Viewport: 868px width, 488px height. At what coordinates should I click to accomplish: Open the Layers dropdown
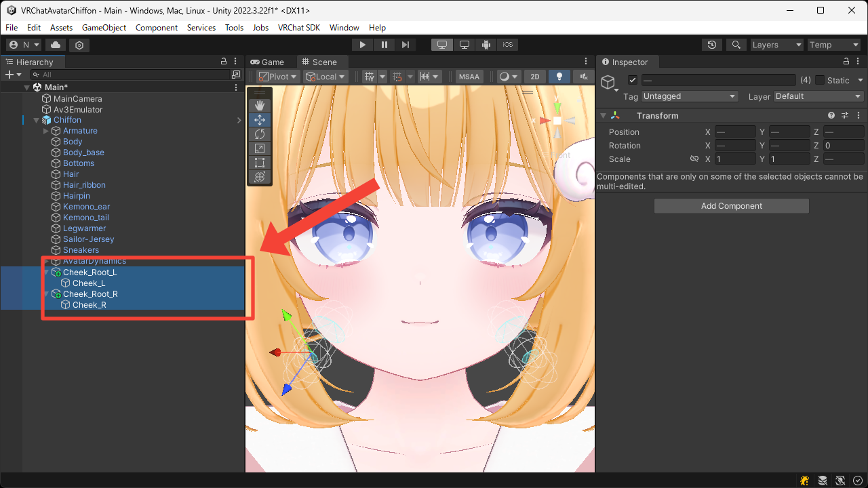(776, 45)
